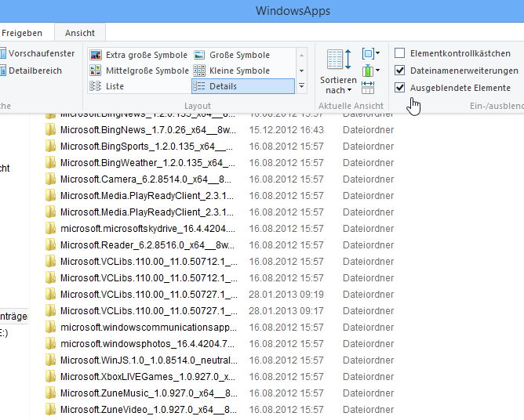Click folder icon of Microsoft.Camera row
524x420 pixels.
click(x=50, y=179)
